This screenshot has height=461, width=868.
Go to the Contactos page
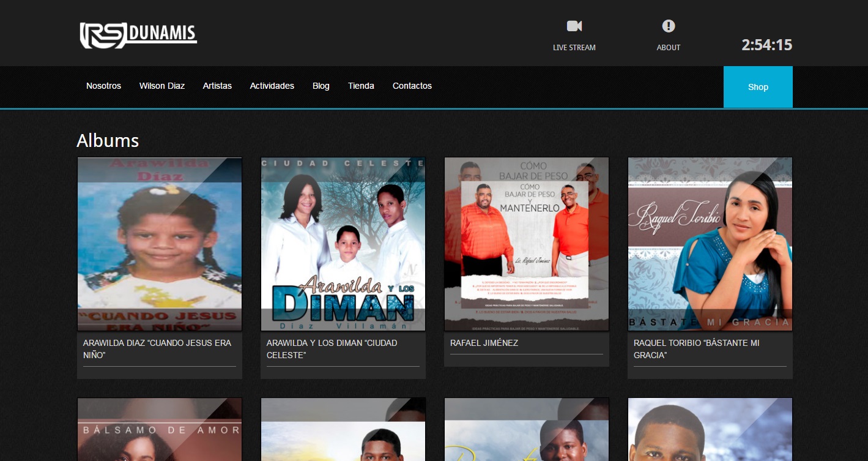[412, 86]
